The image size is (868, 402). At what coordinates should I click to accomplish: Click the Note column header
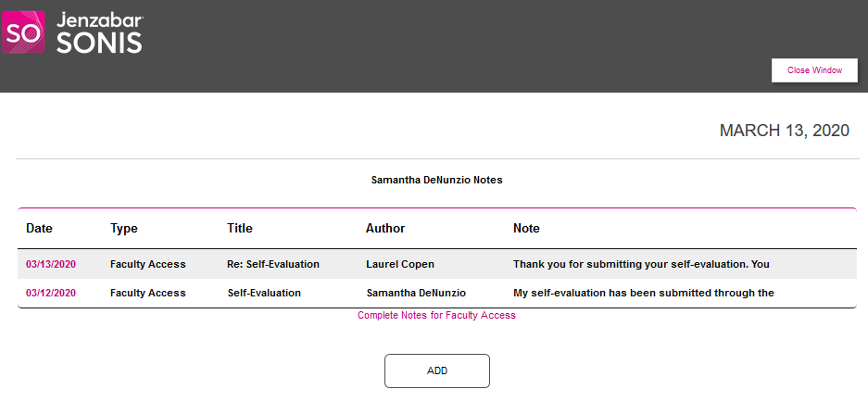pyautogui.click(x=526, y=228)
